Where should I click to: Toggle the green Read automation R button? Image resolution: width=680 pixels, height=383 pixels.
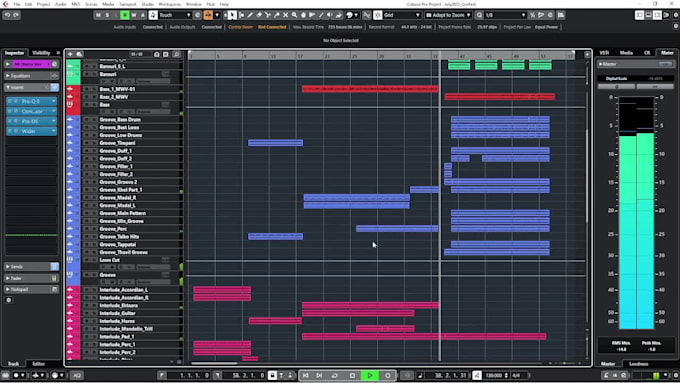[x=124, y=15]
